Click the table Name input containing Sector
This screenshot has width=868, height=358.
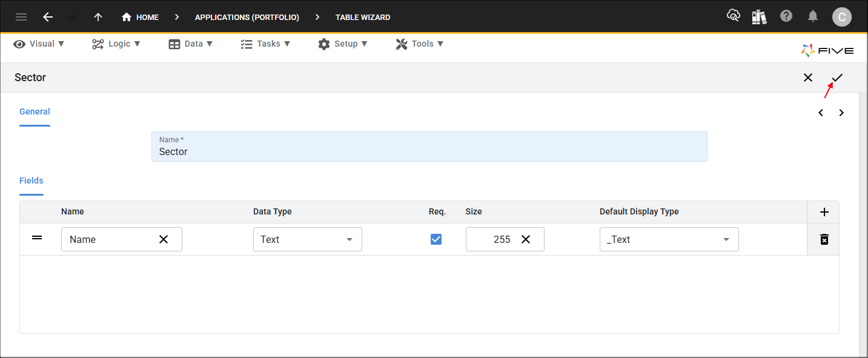429,147
